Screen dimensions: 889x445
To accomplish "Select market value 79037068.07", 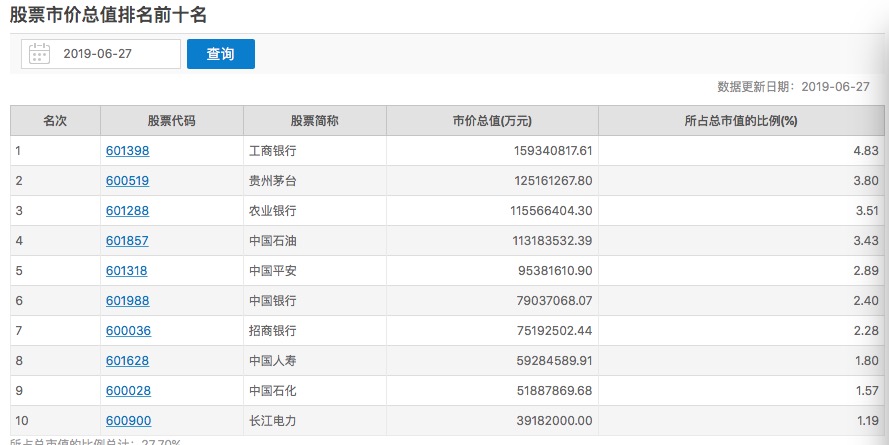I will 554,300.
